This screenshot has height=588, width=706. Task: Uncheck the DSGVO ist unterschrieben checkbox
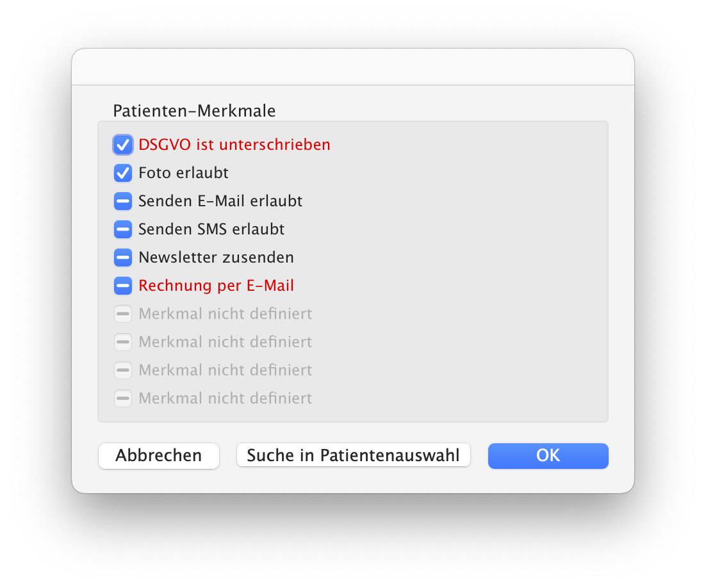(x=123, y=145)
